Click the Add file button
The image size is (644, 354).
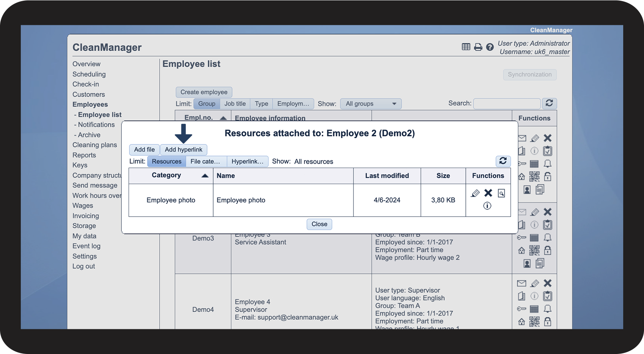[144, 149]
